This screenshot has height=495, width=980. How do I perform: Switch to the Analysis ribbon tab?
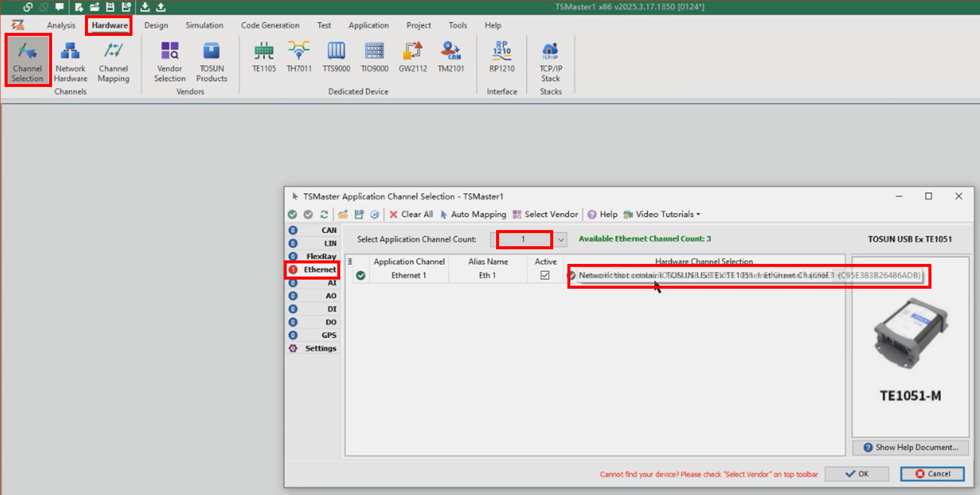61,25
